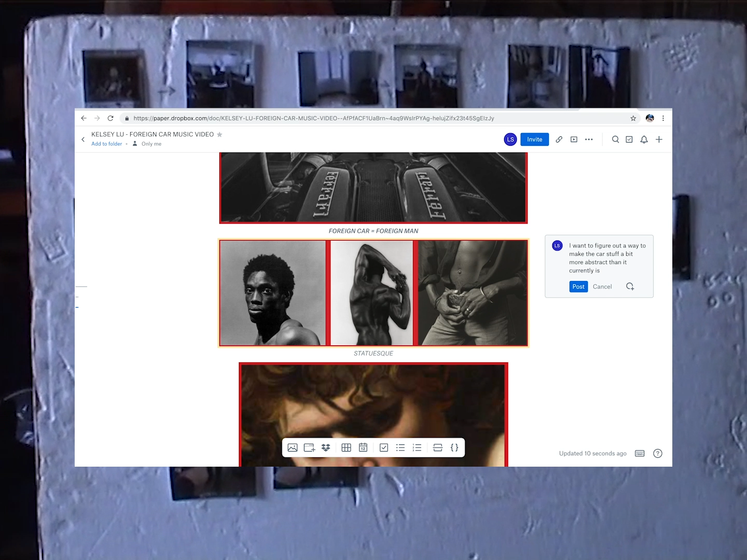This screenshot has height=560, width=747.
Task: Open the More options ellipsis menu
Action: (589, 139)
